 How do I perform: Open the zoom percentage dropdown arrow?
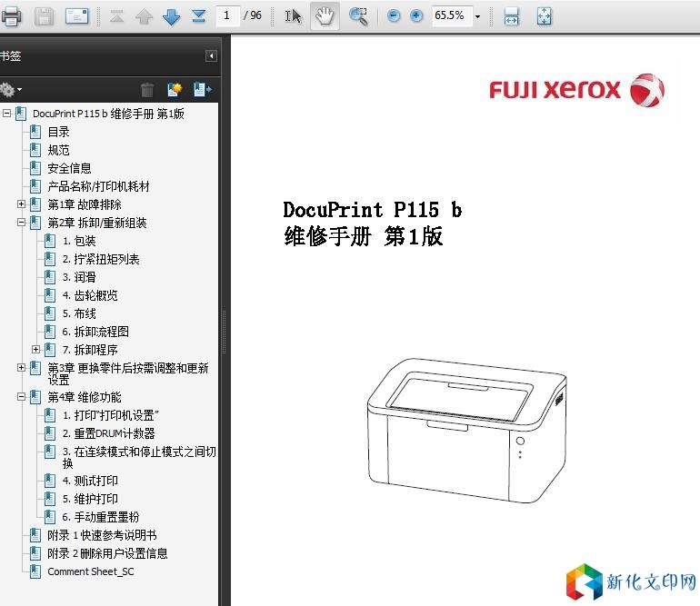[x=477, y=16]
